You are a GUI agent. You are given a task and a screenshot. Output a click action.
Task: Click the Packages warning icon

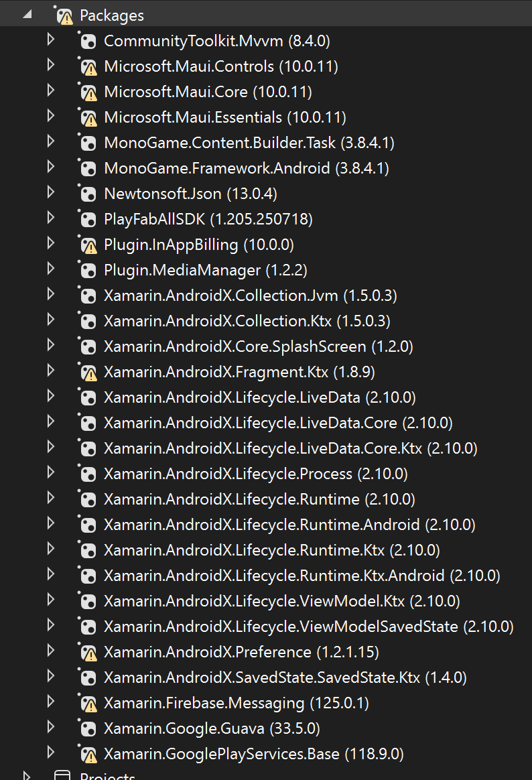[x=64, y=16]
